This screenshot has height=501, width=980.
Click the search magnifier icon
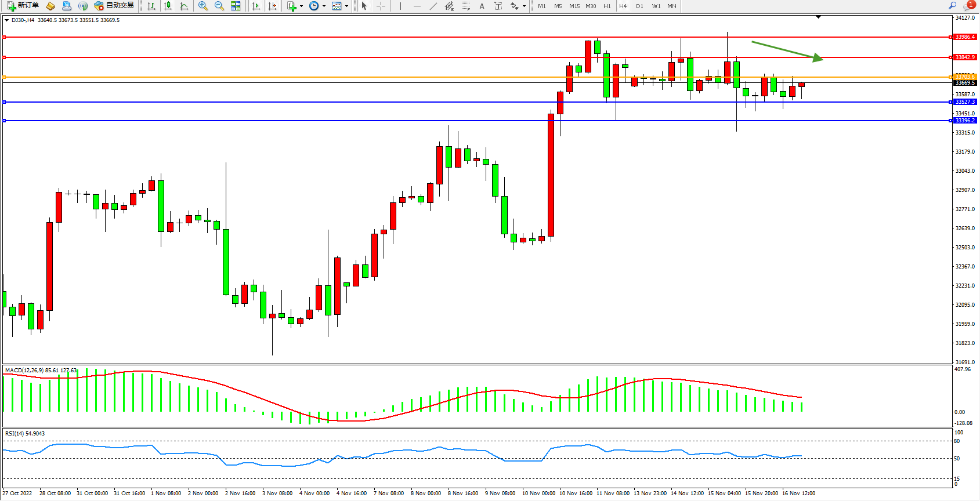tap(952, 6)
